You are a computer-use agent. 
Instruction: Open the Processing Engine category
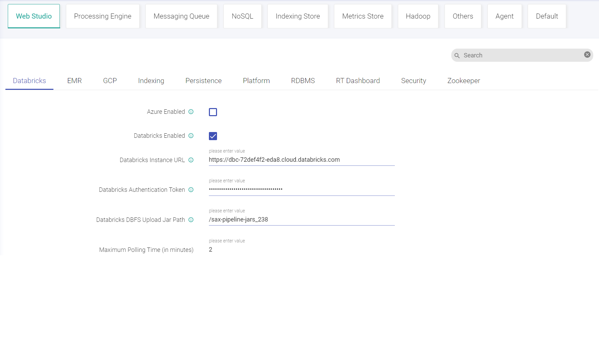[103, 16]
